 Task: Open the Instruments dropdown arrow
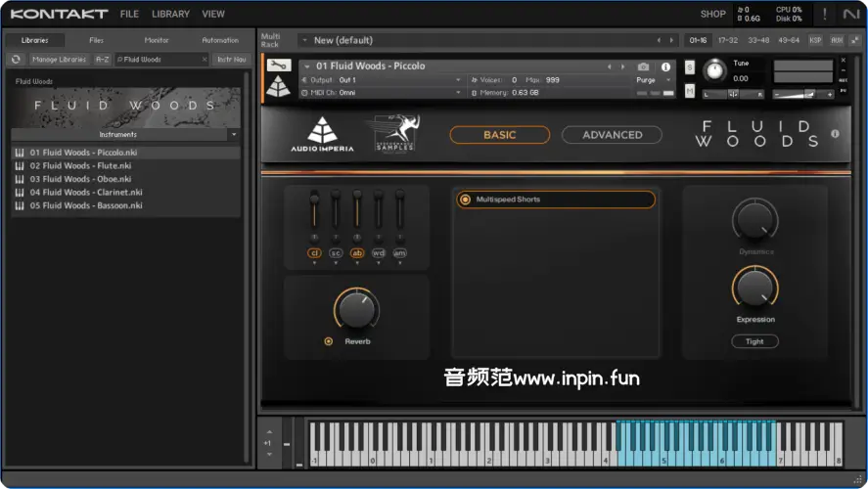point(233,134)
